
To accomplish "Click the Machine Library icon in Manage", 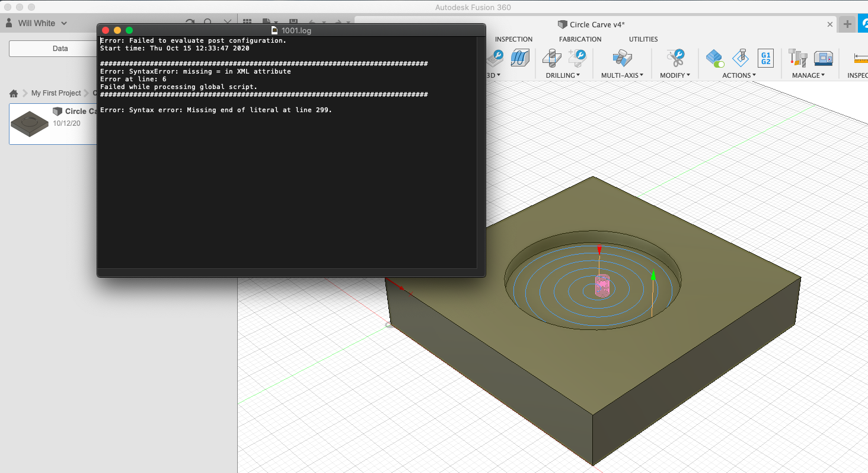I will (824, 58).
